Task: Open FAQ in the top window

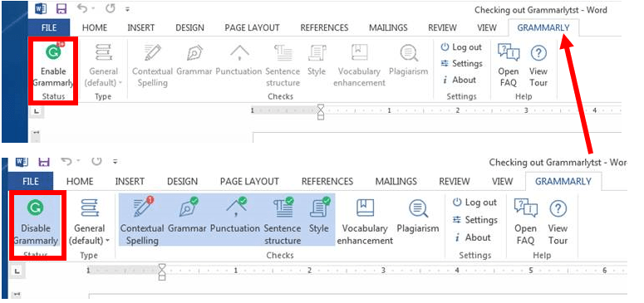Action: (508, 65)
